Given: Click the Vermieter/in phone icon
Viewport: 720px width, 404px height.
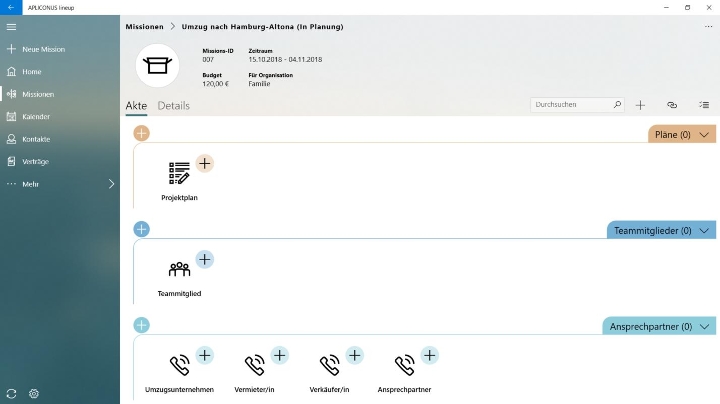Looking at the screenshot, I should tap(254, 365).
